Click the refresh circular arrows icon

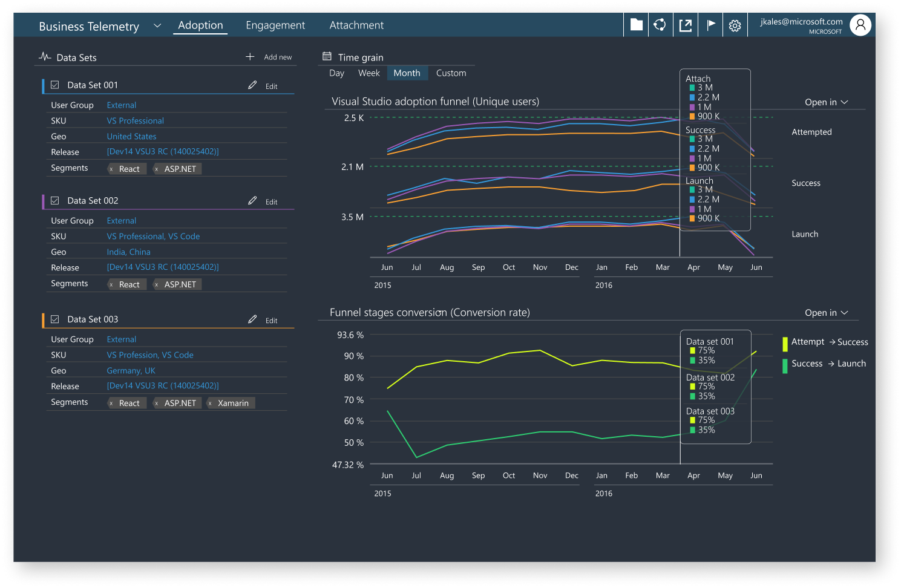click(x=660, y=25)
